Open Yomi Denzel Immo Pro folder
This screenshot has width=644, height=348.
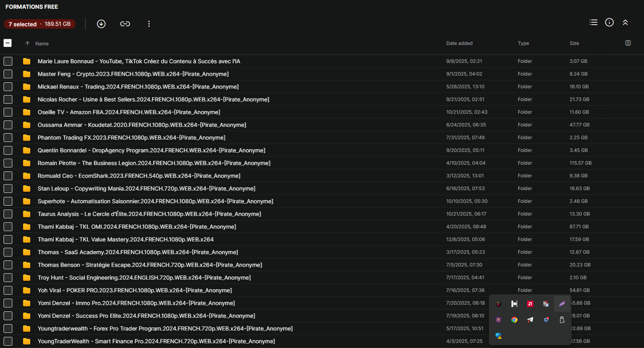tap(136, 303)
